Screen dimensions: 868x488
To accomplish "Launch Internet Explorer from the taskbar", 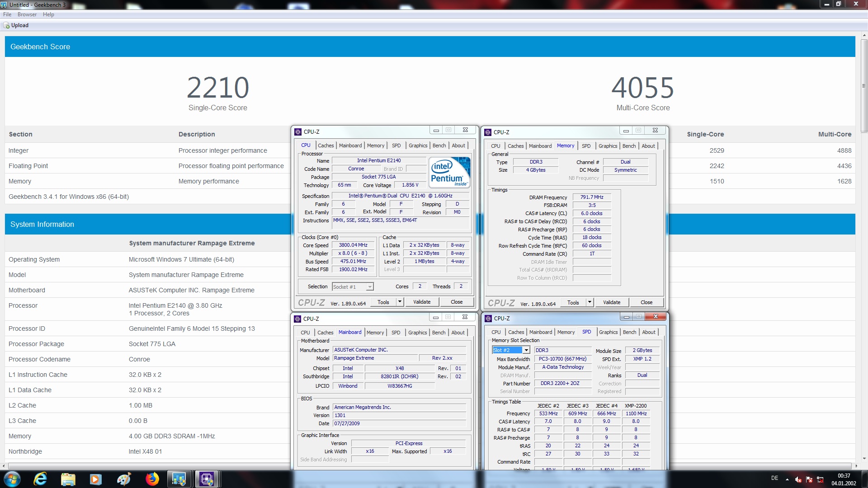I will tap(40, 479).
